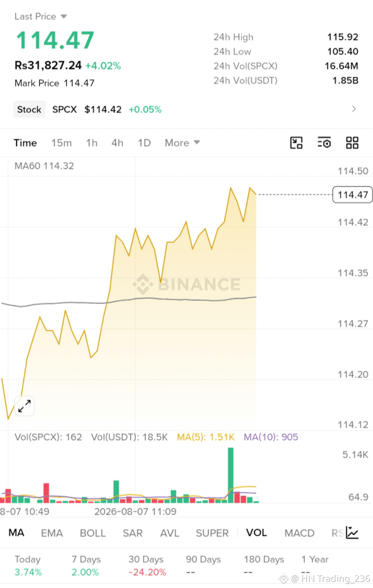Click the Stock tag button
This screenshot has width=373, height=588.
point(29,109)
